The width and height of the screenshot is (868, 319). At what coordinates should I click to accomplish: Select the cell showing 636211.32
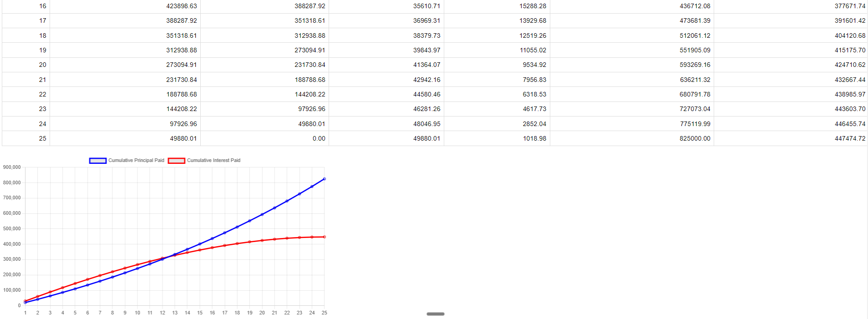click(x=695, y=80)
